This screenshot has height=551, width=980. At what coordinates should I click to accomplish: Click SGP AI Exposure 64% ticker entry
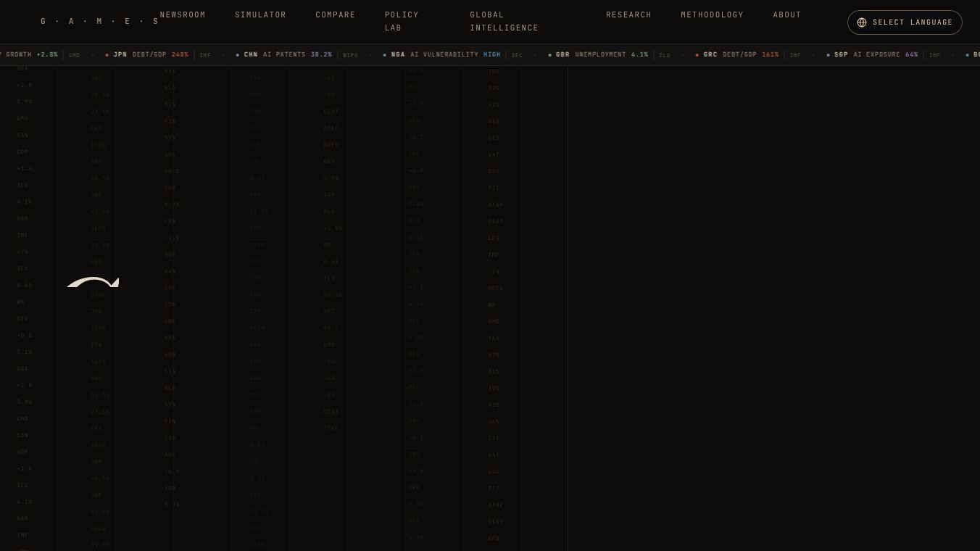(883, 55)
